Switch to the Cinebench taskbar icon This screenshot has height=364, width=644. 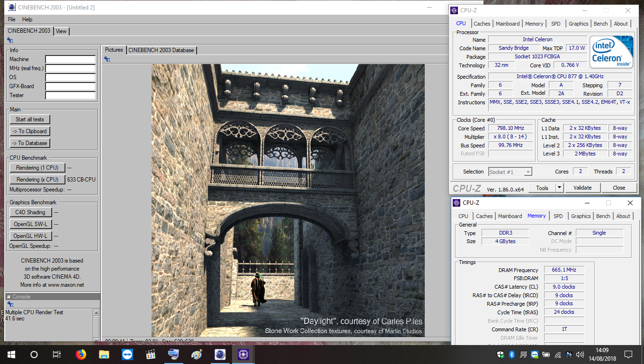(x=220, y=354)
